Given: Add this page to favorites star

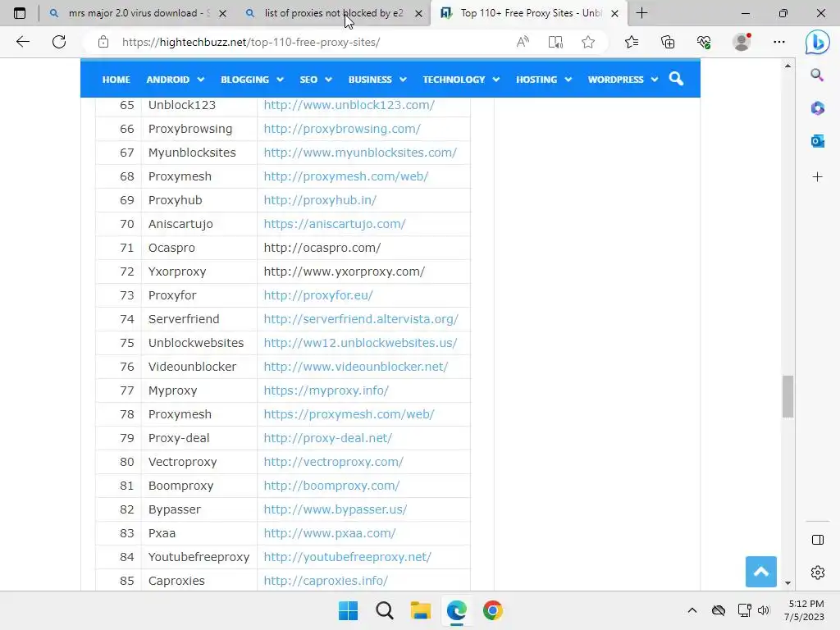Looking at the screenshot, I should pos(588,42).
